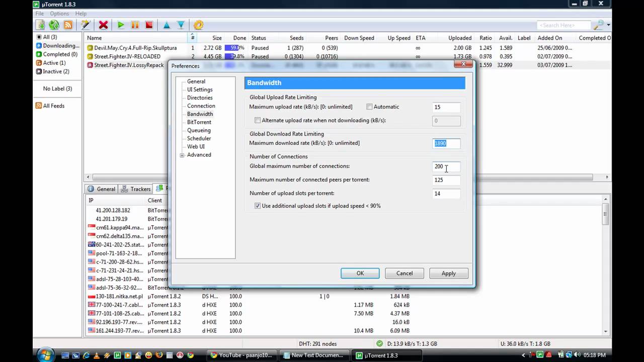Switch to New Text Document taskbar window

tap(313, 355)
